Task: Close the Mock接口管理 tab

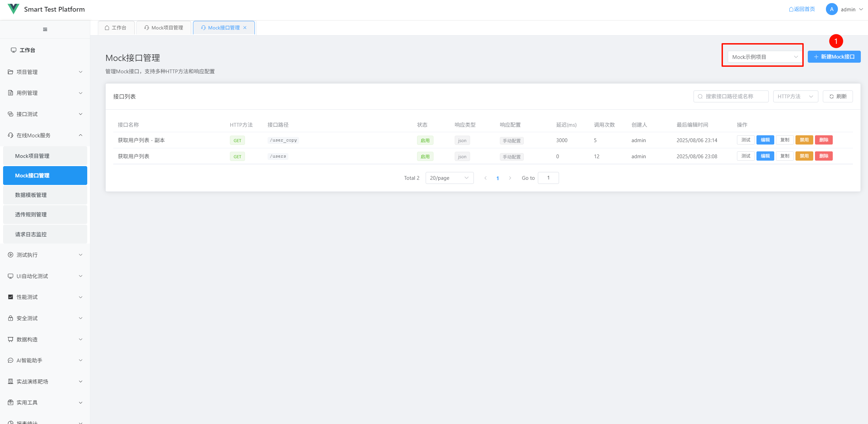Action: coord(245,28)
